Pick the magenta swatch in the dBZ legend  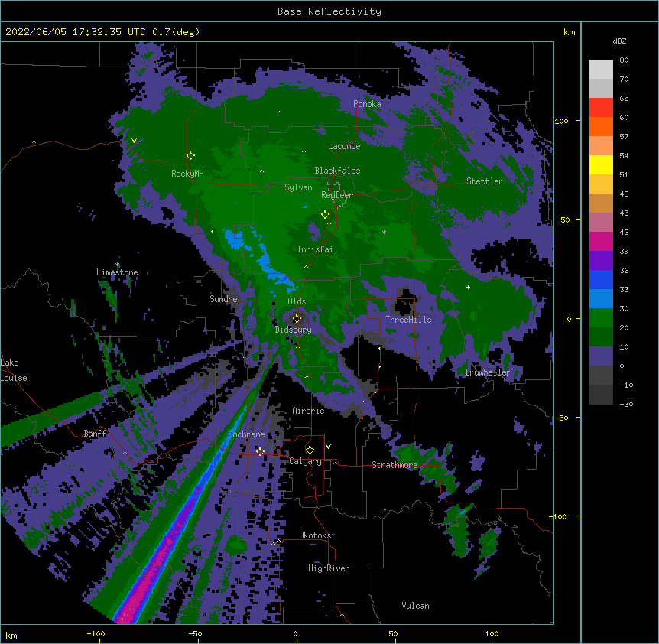click(x=601, y=241)
